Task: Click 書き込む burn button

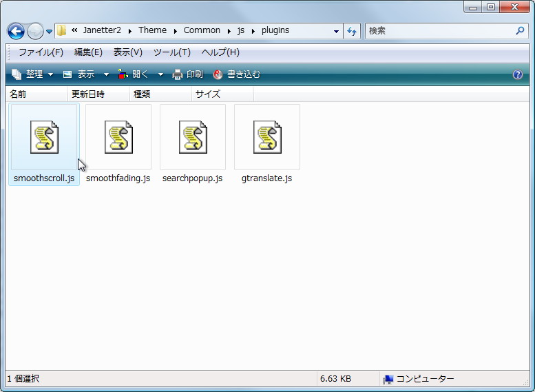Action: pyautogui.click(x=236, y=74)
